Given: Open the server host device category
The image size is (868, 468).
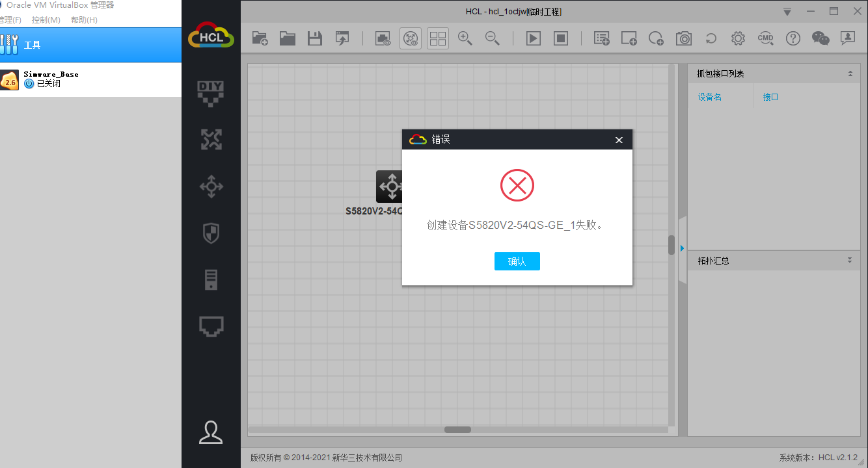Looking at the screenshot, I should 211,279.
